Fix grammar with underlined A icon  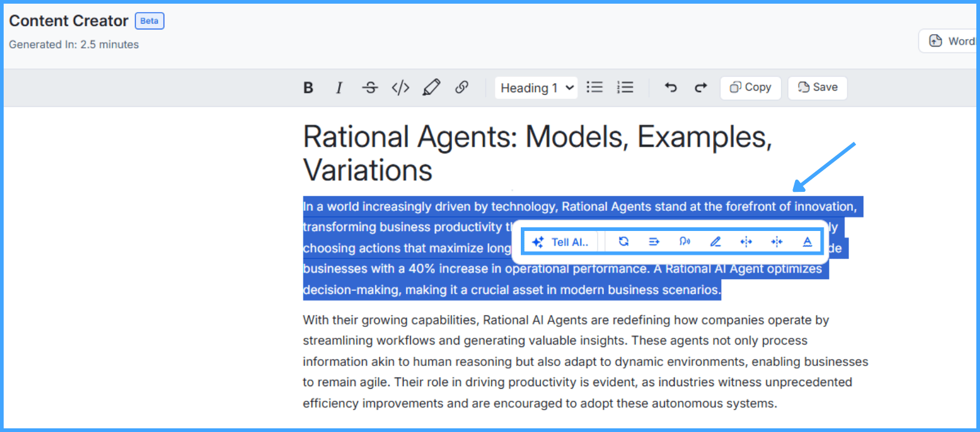[x=807, y=242]
